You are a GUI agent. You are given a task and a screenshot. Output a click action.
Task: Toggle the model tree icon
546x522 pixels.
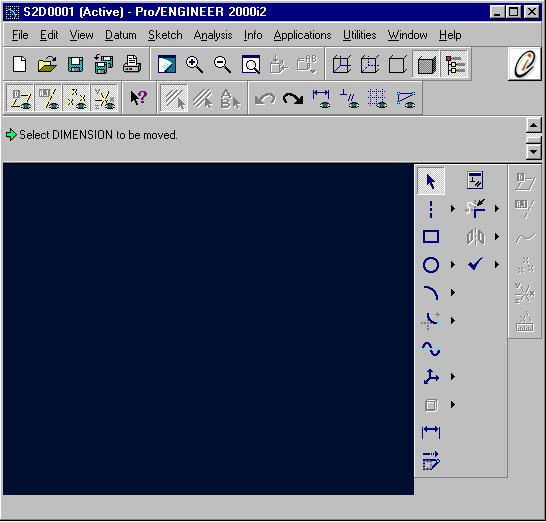click(x=454, y=64)
